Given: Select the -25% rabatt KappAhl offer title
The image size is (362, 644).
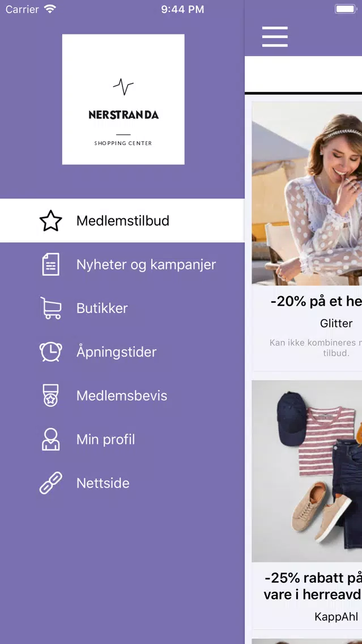Looking at the screenshot, I should pos(313,586).
